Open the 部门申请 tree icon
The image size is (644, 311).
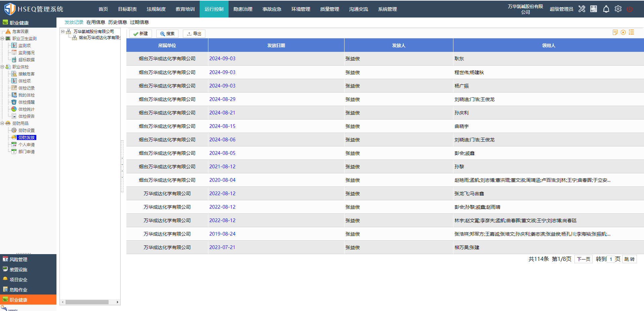(x=14, y=151)
